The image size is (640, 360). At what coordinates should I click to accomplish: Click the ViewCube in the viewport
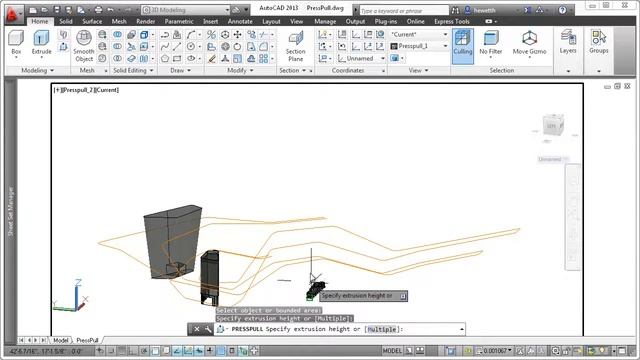(x=553, y=124)
